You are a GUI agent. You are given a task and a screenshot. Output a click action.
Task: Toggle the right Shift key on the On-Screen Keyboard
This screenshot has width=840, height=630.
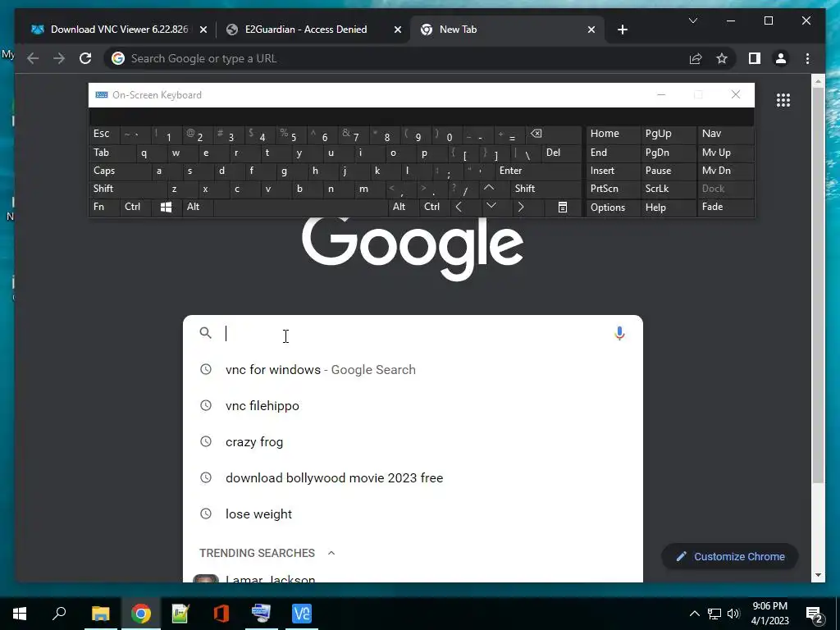click(546, 189)
